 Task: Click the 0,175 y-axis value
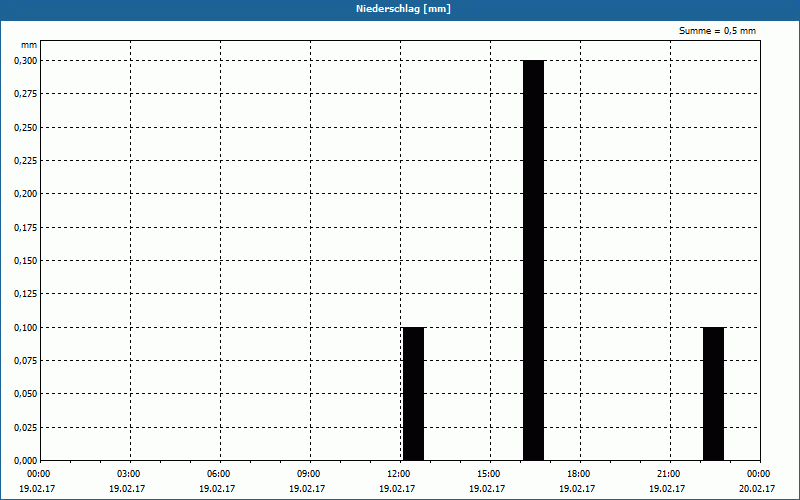(26, 228)
